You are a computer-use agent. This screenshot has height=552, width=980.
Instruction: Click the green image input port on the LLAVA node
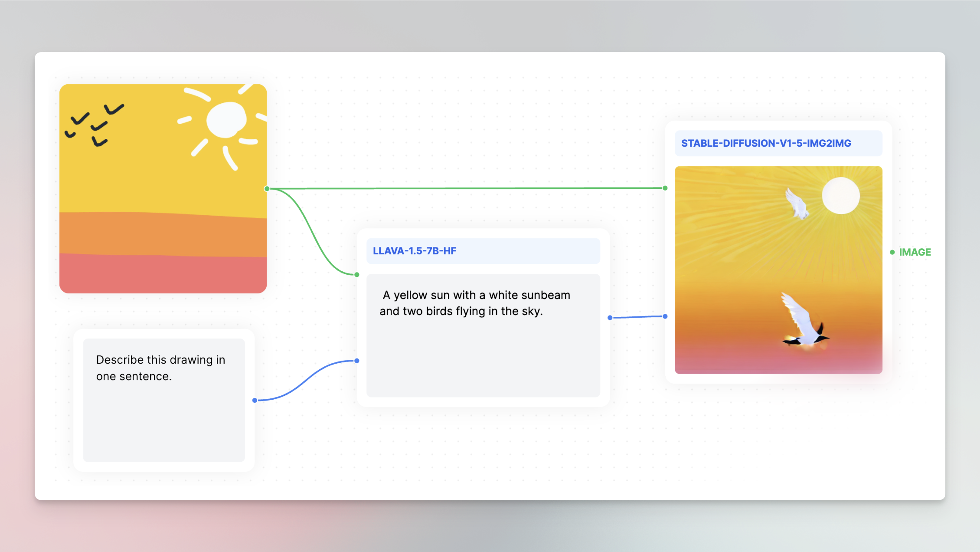click(x=356, y=274)
